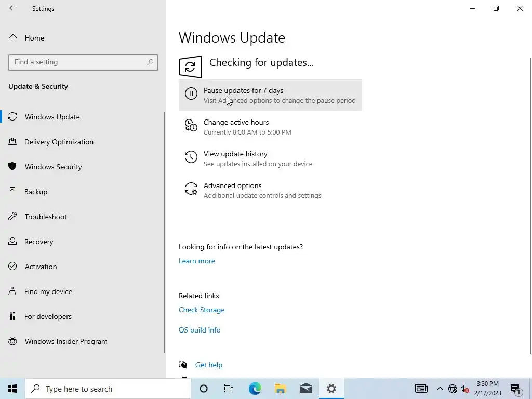Open Cortana from the taskbar

(204, 389)
